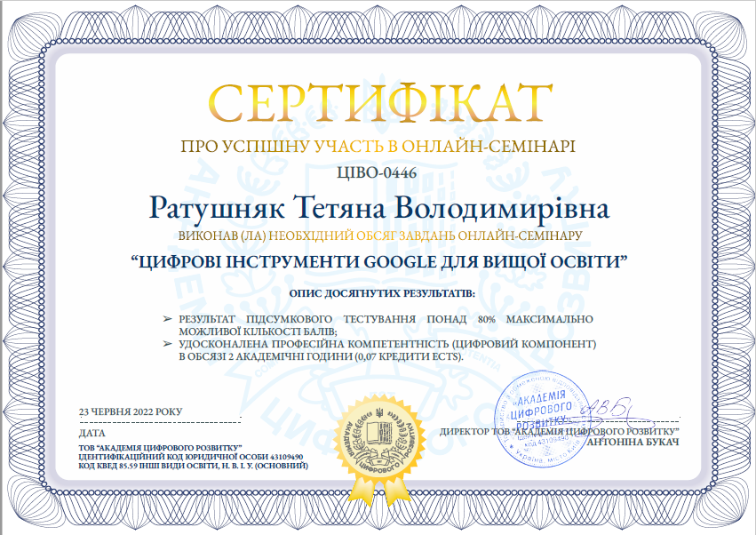Click the line "ВИКОНАВ (ЛА) НЕОБХІДНИЙ ОБСЯГ ЗАВДАНЬ ОНЛАЙН-СЕМІНАРУ"

(x=380, y=236)
